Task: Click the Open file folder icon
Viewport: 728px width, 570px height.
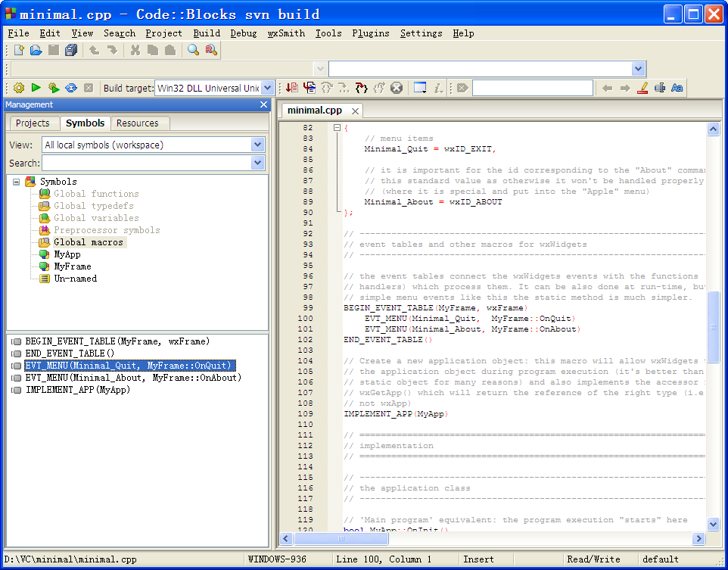Action: [36, 50]
